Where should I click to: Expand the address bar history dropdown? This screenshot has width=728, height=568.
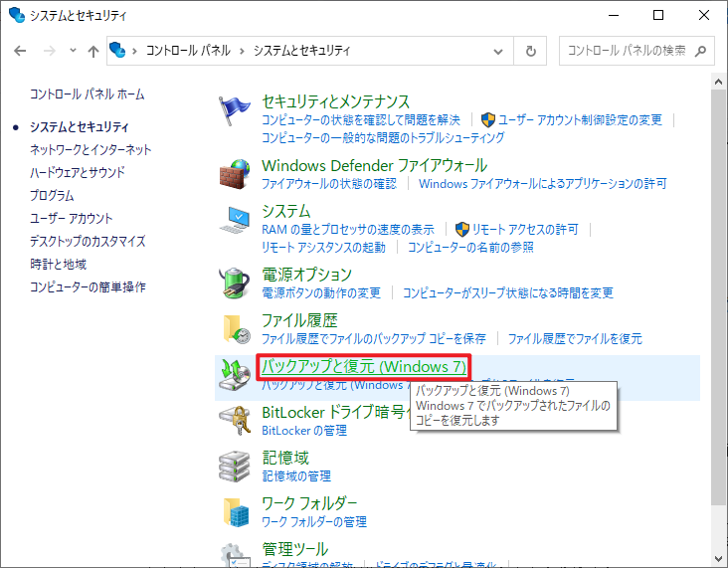pyautogui.click(x=498, y=51)
